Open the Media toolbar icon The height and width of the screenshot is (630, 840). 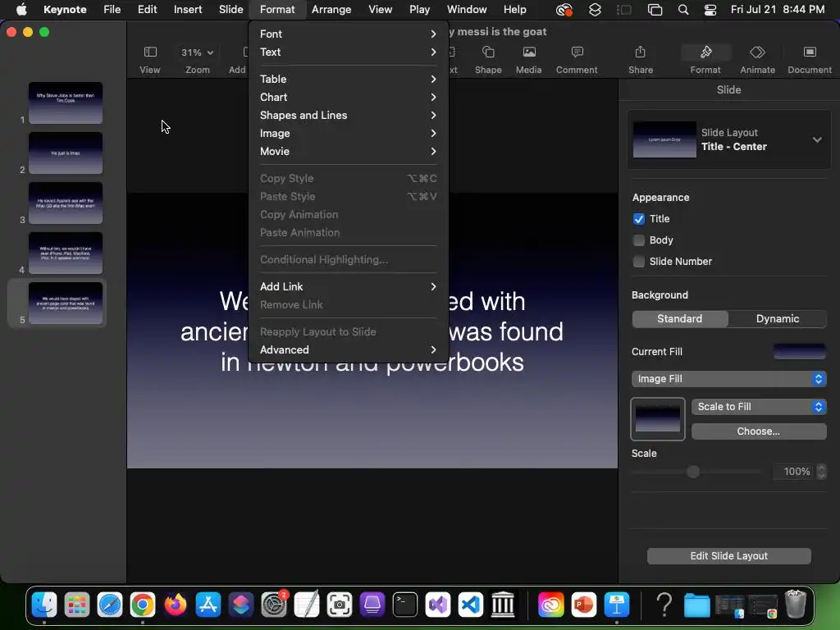tap(529, 52)
